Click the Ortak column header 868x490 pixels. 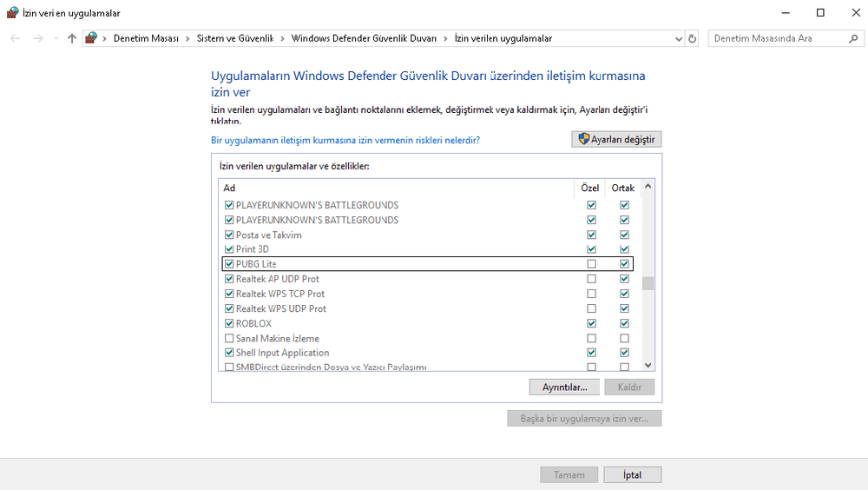(x=622, y=188)
